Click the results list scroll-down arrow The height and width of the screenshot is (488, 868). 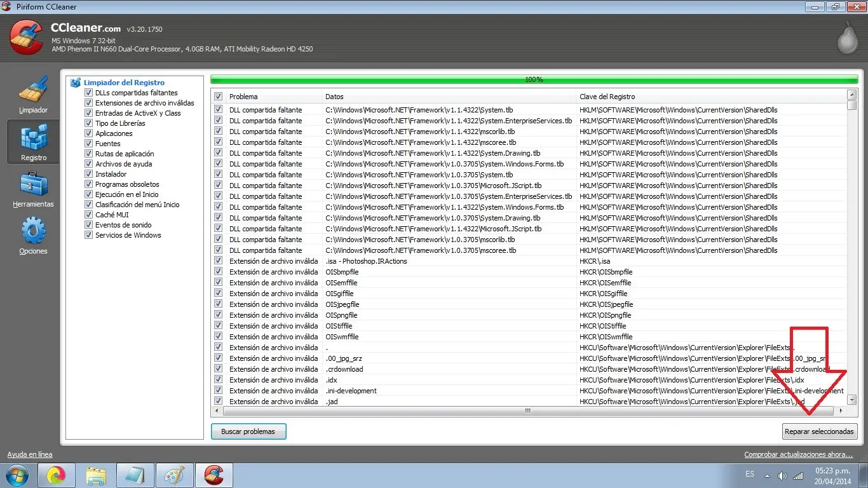click(x=852, y=400)
